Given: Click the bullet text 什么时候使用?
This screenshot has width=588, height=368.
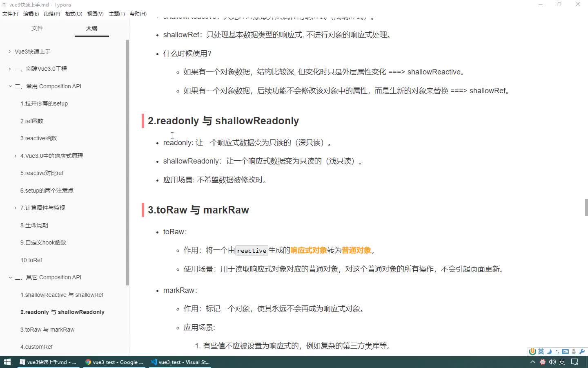Looking at the screenshot, I should coord(187,54).
